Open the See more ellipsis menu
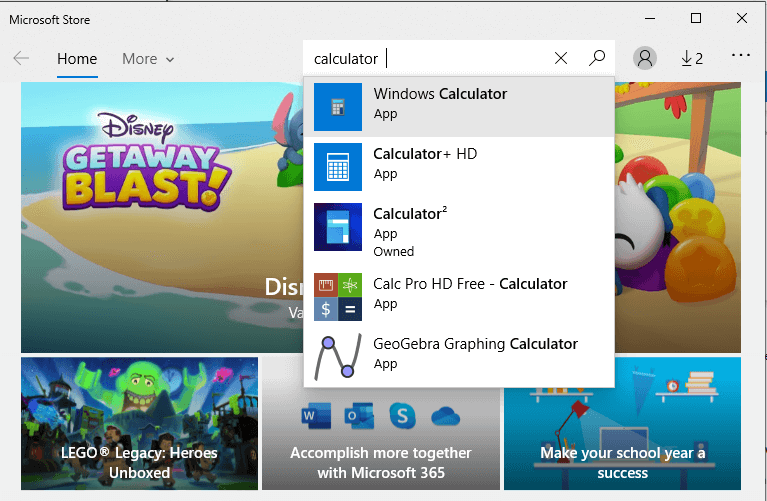 (x=741, y=55)
